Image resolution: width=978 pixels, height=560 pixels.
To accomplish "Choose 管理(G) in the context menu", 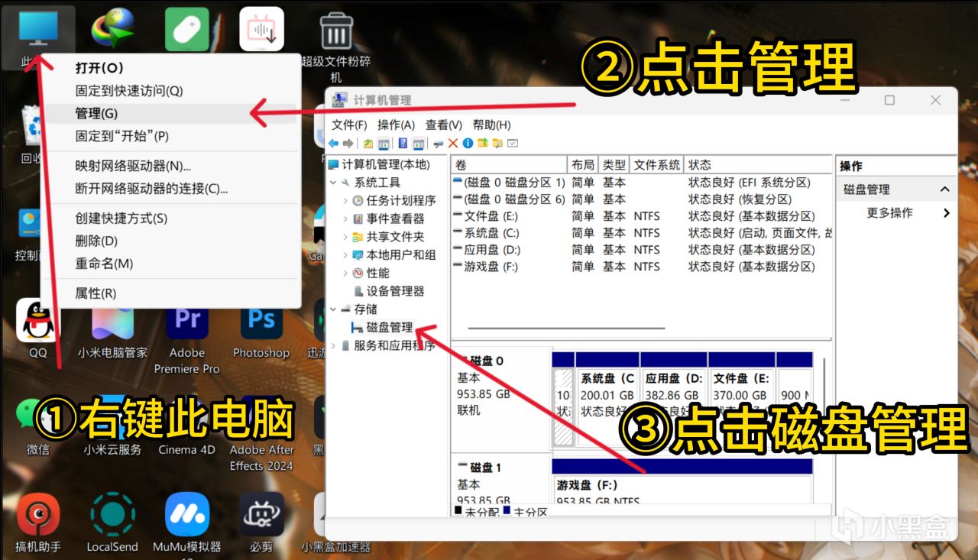I will coord(171,113).
